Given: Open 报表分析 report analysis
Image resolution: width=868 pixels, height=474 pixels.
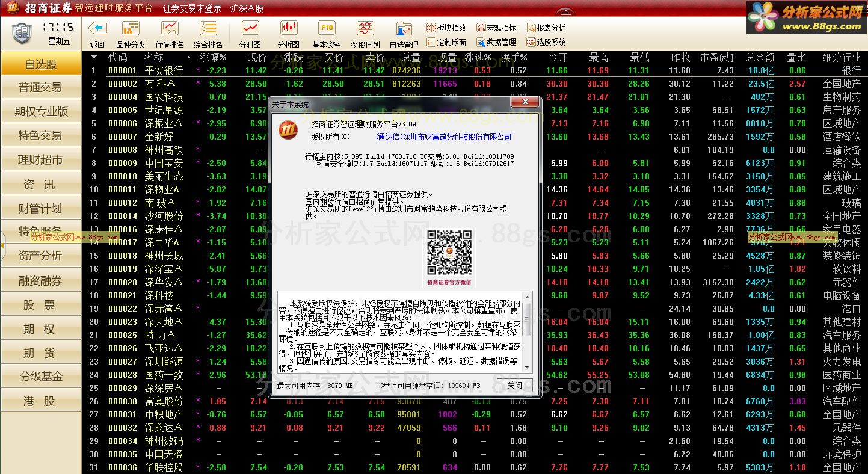Looking at the screenshot, I should coord(546,28).
